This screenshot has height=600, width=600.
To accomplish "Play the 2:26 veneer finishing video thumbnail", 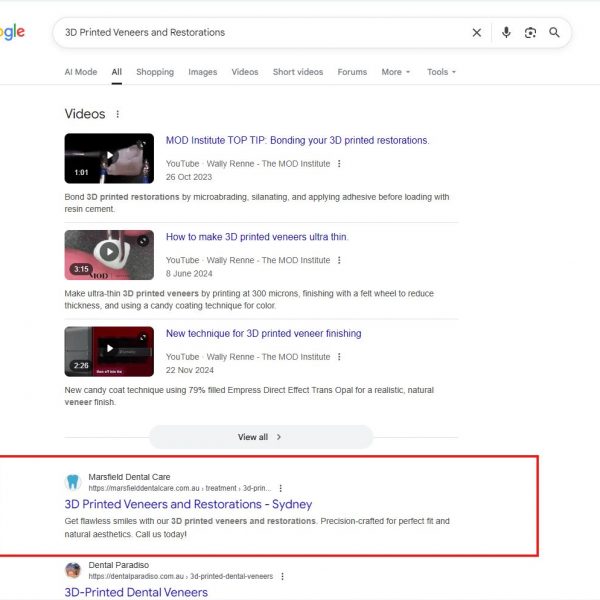I will [109, 351].
